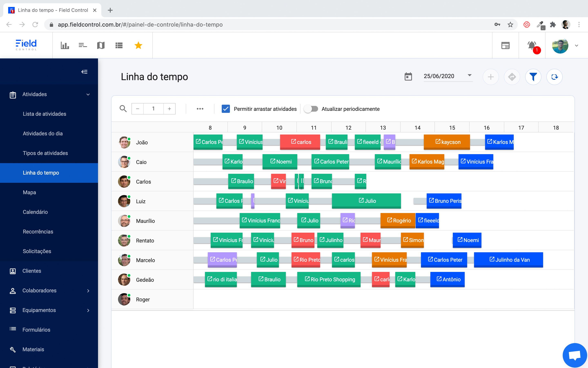
Task: Click the date picker calendar icon
Action: [408, 76]
